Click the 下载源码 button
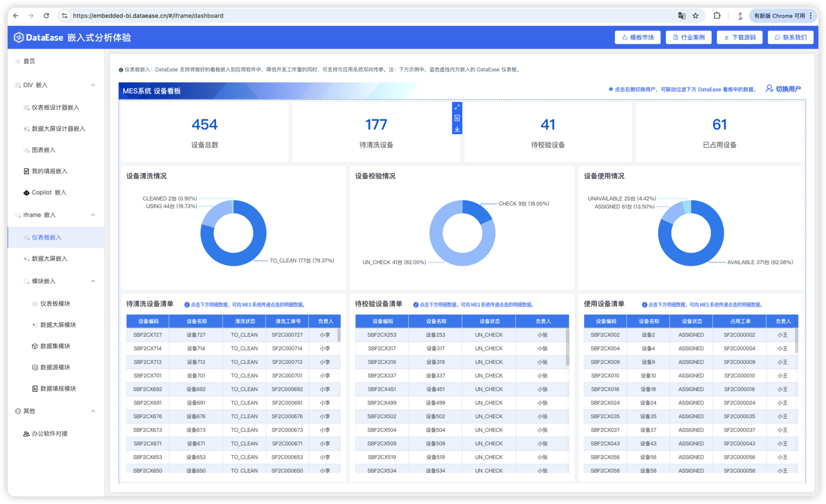Viewport: 826px width, 504px height. click(x=740, y=37)
